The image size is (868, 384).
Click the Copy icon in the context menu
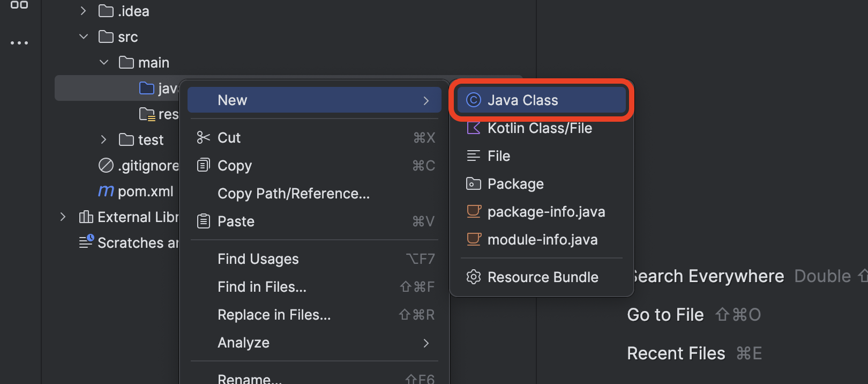tap(204, 165)
